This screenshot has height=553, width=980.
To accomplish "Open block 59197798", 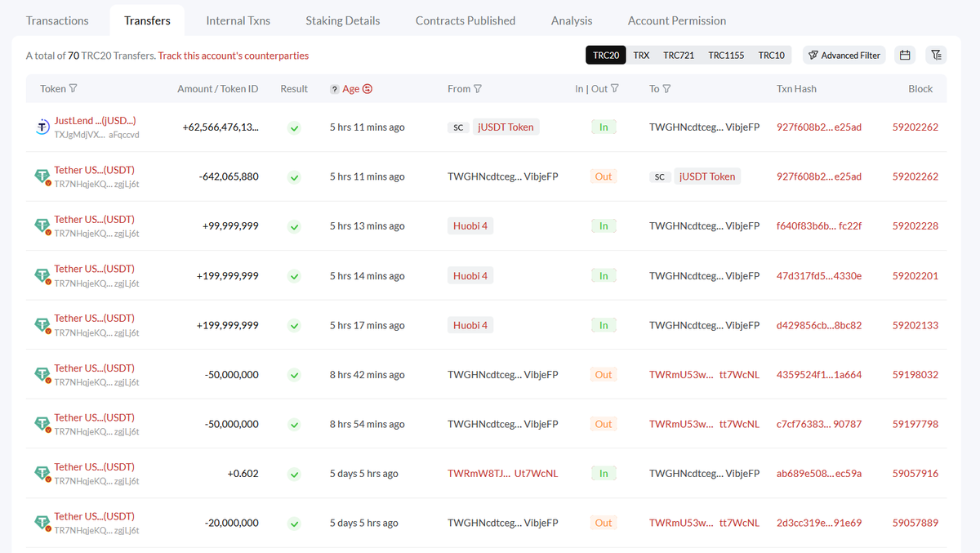I will point(915,424).
